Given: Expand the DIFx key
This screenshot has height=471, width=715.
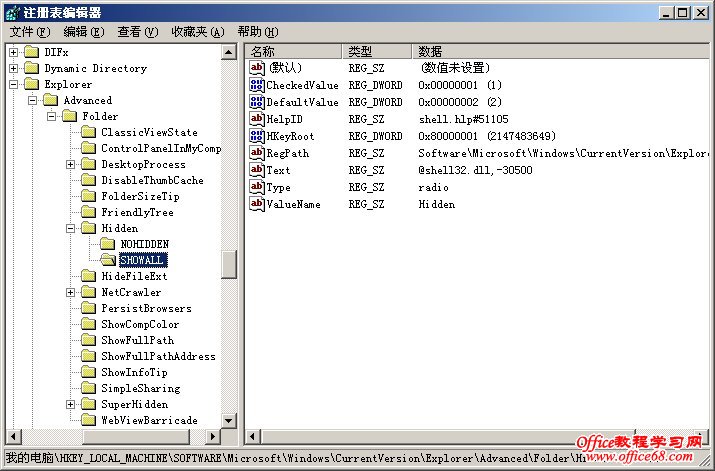Looking at the screenshot, I should [14, 52].
